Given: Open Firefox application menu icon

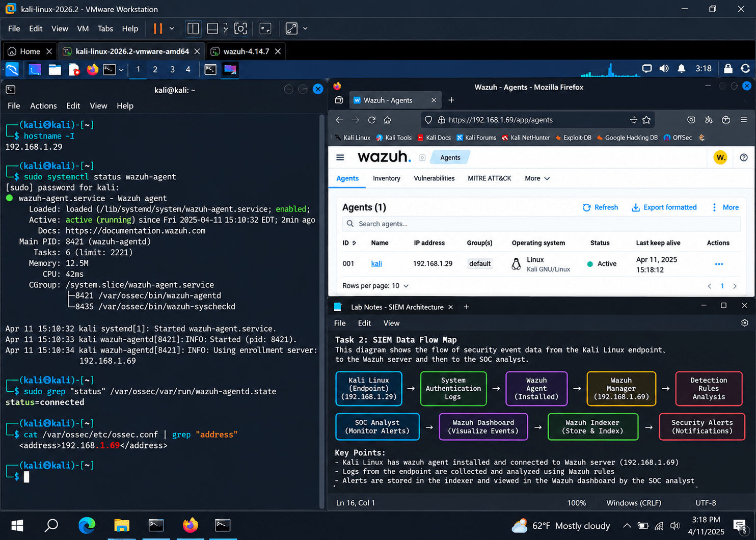Looking at the screenshot, I should [x=744, y=120].
